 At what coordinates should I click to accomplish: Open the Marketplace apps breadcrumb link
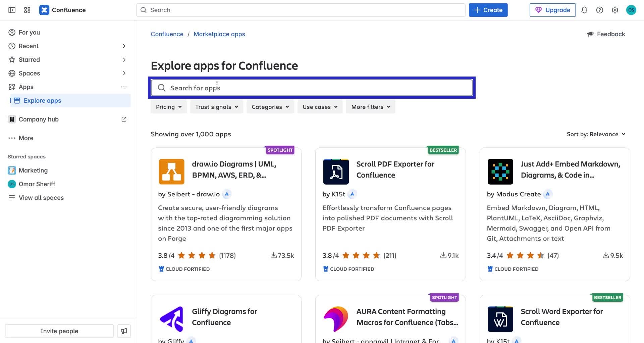click(219, 34)
